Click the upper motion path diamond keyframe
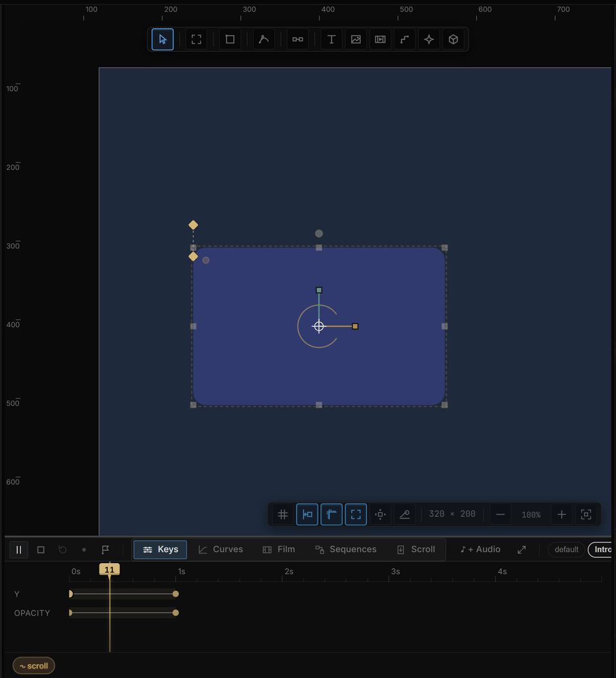 coord(193,225)
